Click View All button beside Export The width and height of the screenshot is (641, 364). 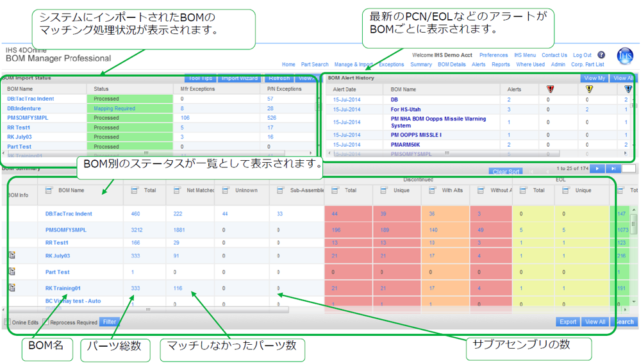(595, 322)
